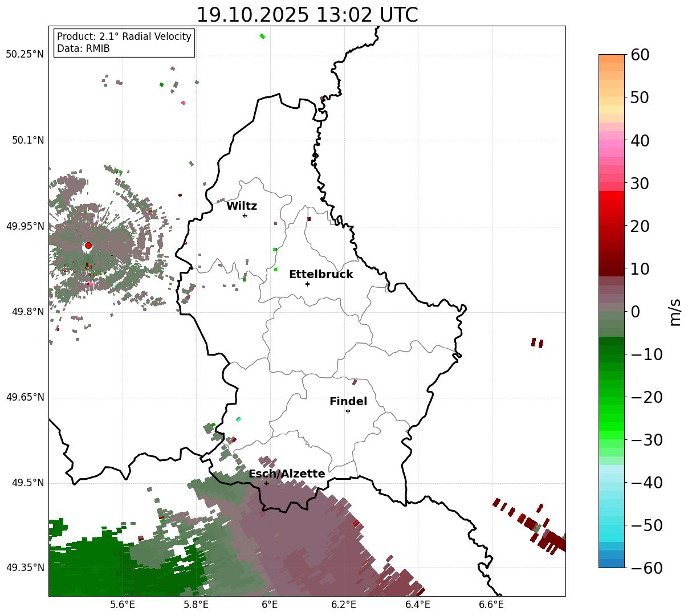
Task: Click the colorbar tick label 40
Action: click(641, 140)
